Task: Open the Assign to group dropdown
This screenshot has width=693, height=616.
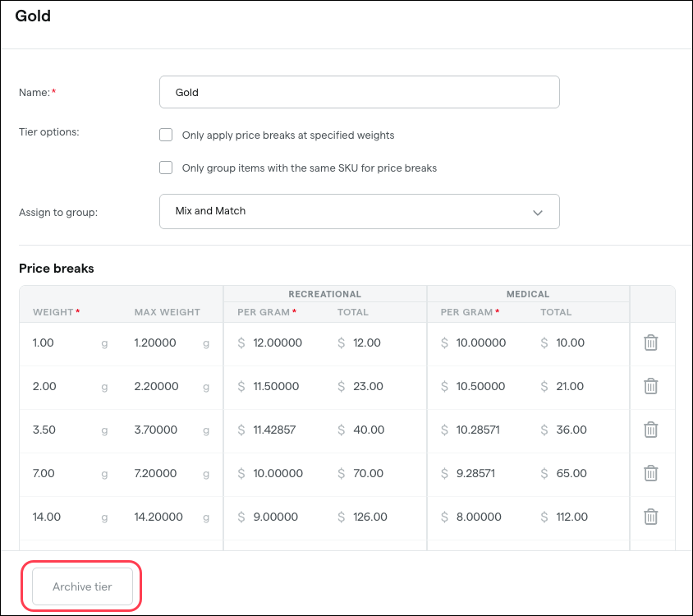Action: point(360,211)
